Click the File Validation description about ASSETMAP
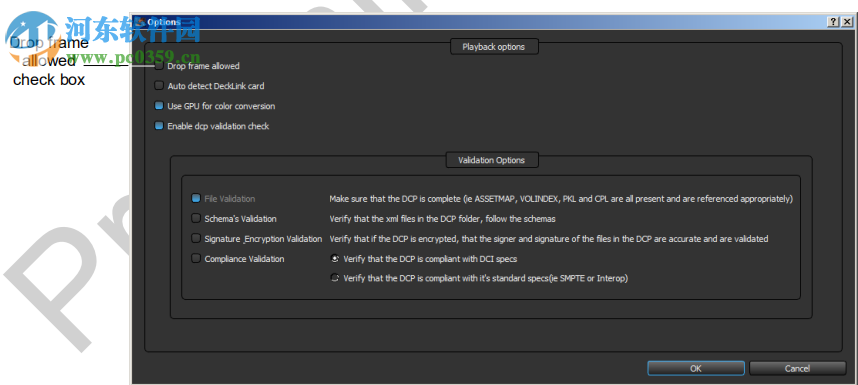 click(x=561, y=199)
